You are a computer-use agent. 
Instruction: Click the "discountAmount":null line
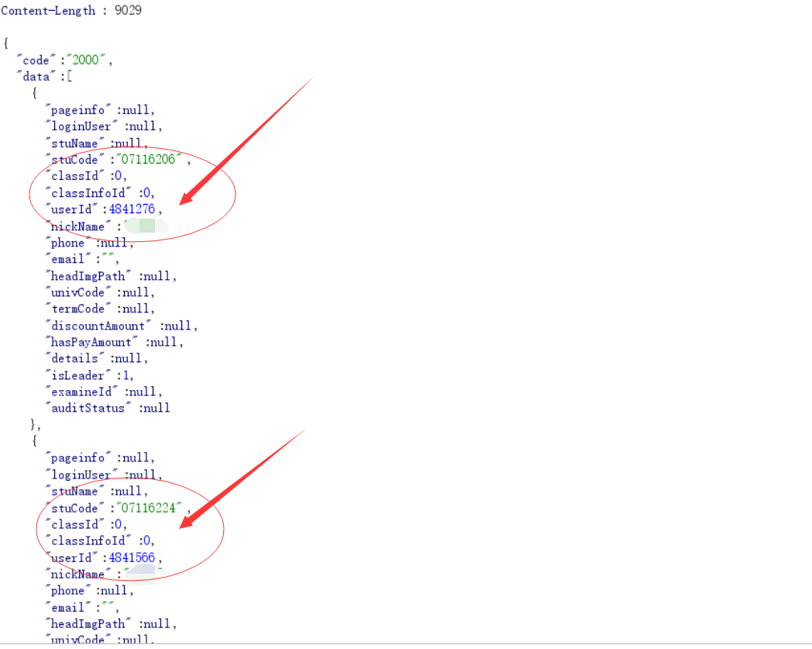point(121,326)
